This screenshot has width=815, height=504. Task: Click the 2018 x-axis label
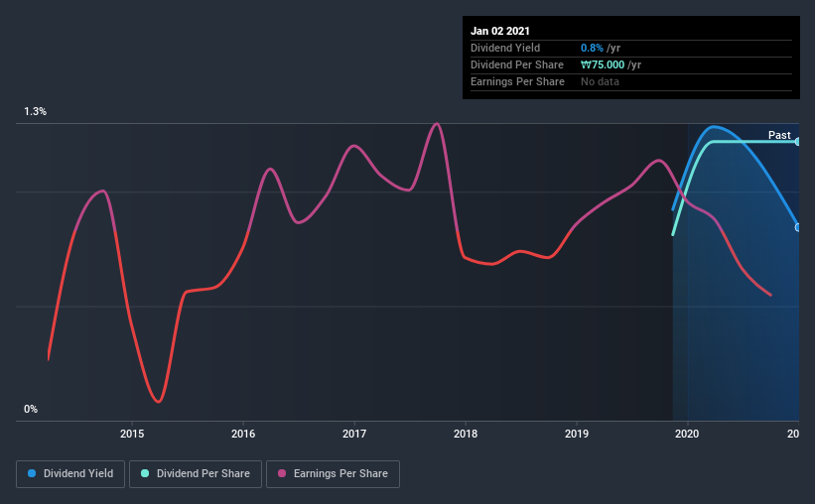pyautogui.click(x=466, y=434)
